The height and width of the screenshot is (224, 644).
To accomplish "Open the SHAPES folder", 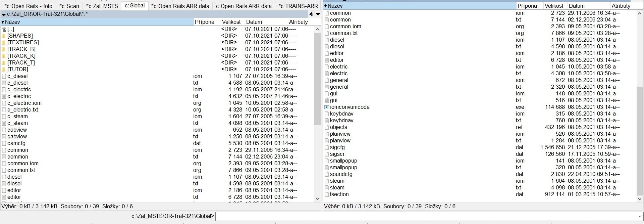I will (20, 36).
